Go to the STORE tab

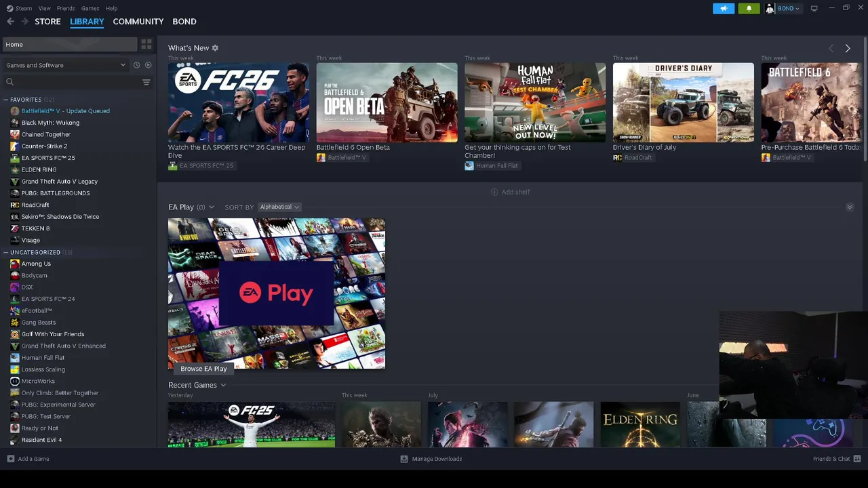(x=48, y=22)
